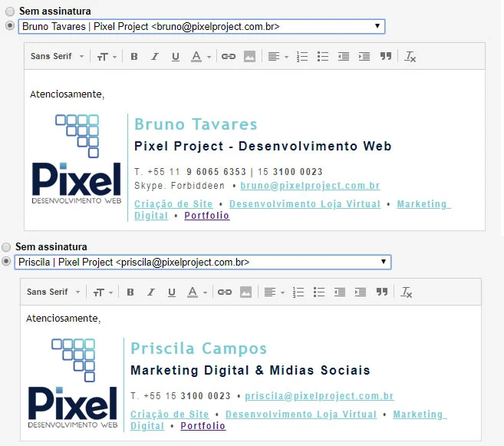
Task: Click the 'Priscila Campos' name heading
Action: tap(199, 349)
